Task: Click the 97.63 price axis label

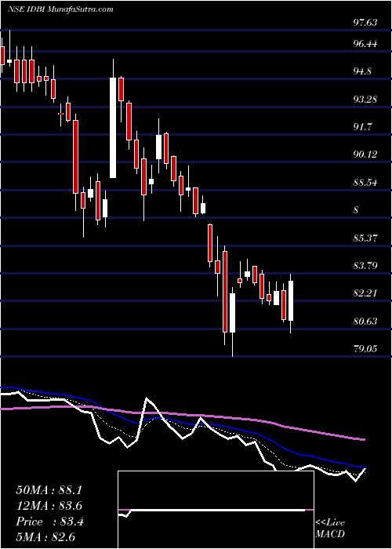Action: click(365, 23)
